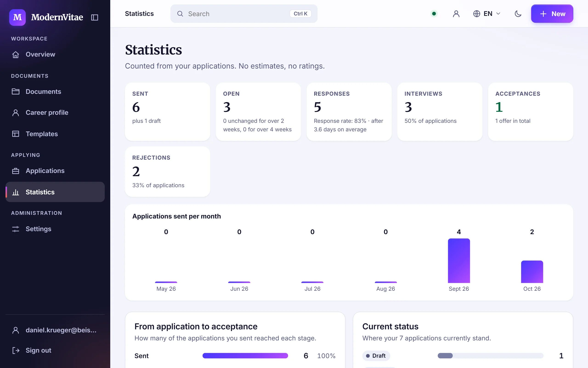
Task: Click the Sent statistics card
Action: [167, 112]
